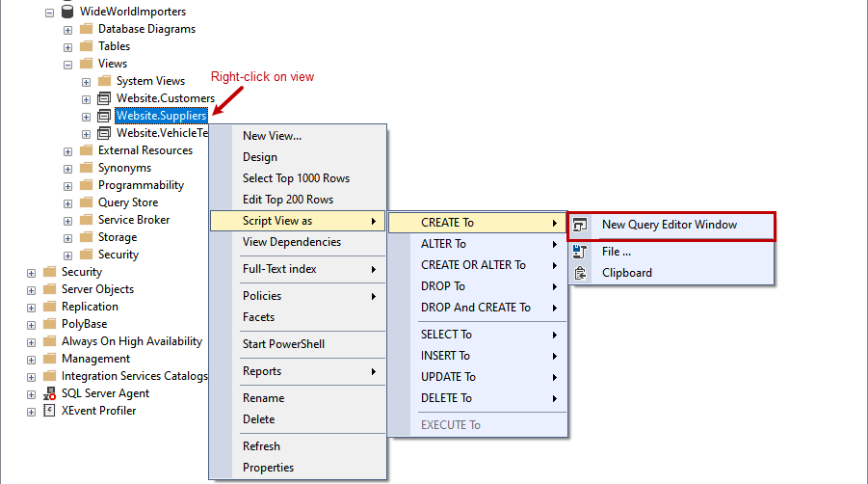This screenshot has width=868, height=484.
Task: Open the CREATE To submenu
Action: coord(477,223)
